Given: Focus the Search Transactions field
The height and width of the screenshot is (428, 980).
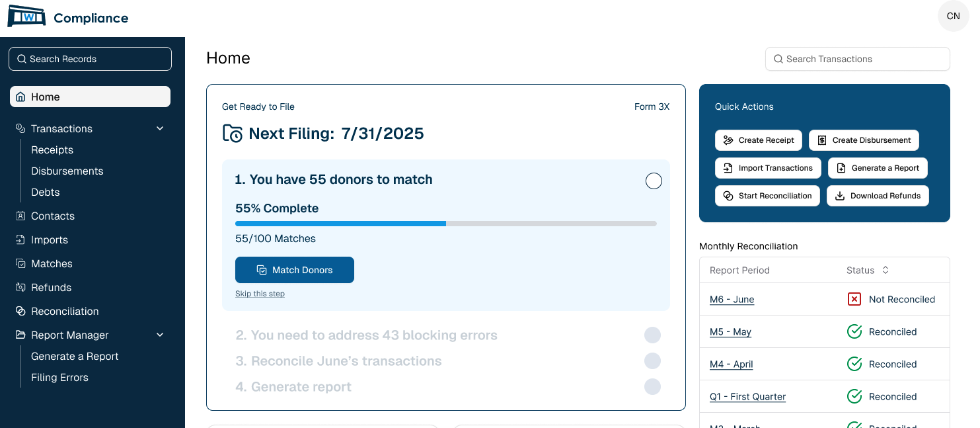Looking at the screenshot, I should [858, 59].
